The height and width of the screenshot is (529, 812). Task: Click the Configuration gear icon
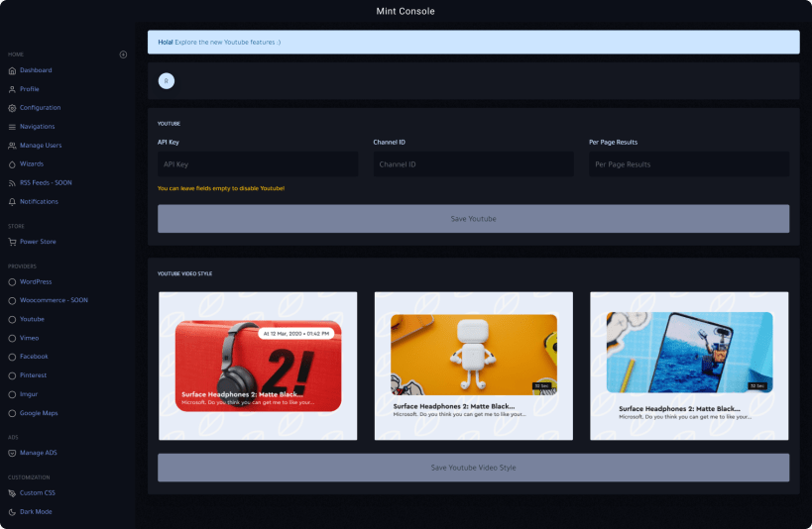coord(12,108)
